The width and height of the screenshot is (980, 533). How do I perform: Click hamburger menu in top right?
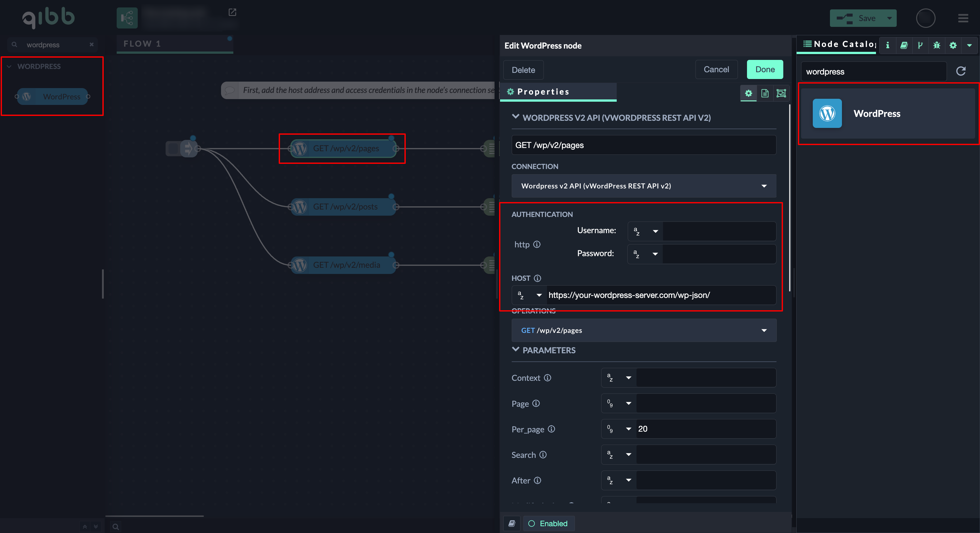point(963,18)
